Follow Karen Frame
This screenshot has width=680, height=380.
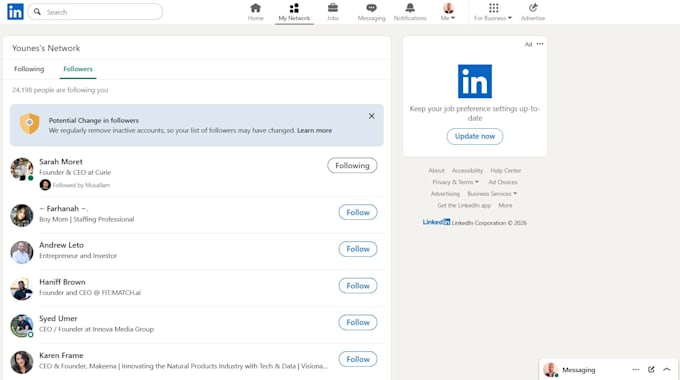coord(358,359)
